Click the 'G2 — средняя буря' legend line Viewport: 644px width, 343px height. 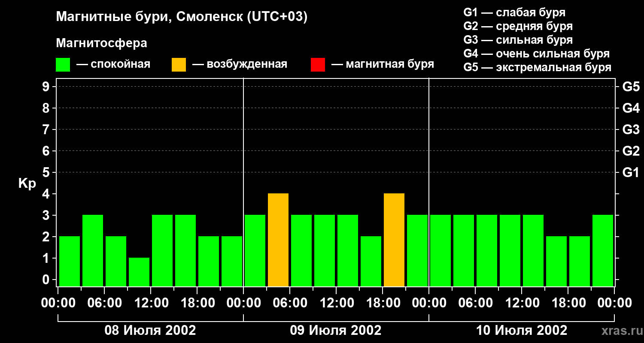pos(518,26)
